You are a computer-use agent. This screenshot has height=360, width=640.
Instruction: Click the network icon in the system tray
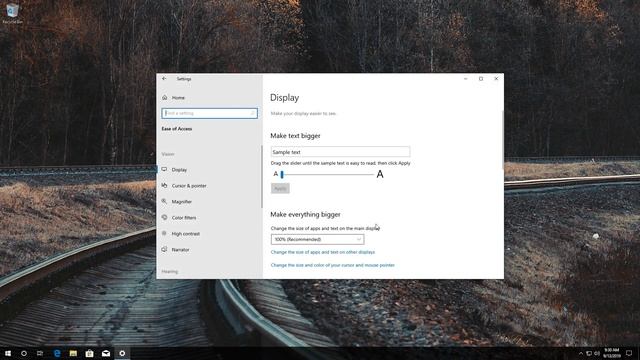tap(589, 353)
